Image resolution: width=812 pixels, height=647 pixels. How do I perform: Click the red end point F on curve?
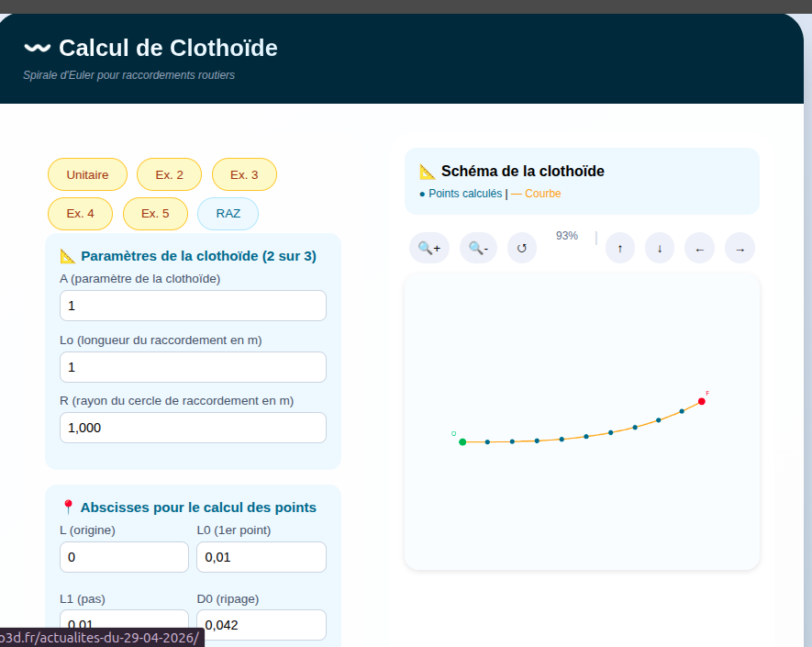coord(702,401)
